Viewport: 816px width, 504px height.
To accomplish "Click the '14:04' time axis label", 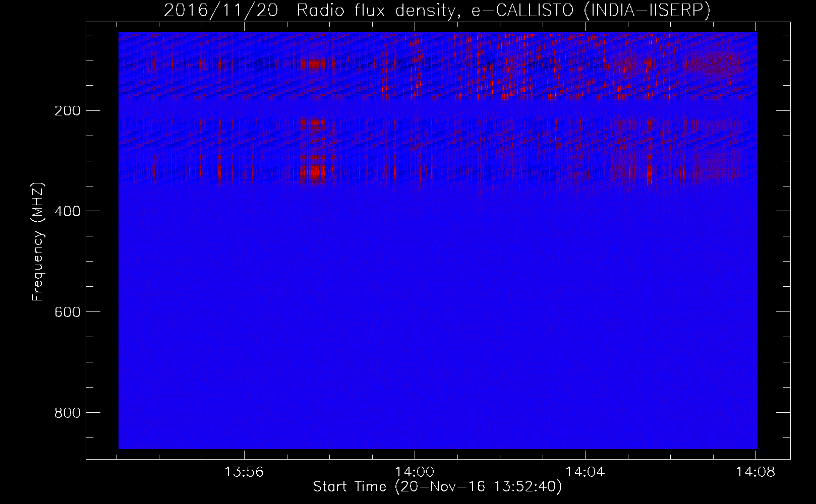I will [585, 472].
